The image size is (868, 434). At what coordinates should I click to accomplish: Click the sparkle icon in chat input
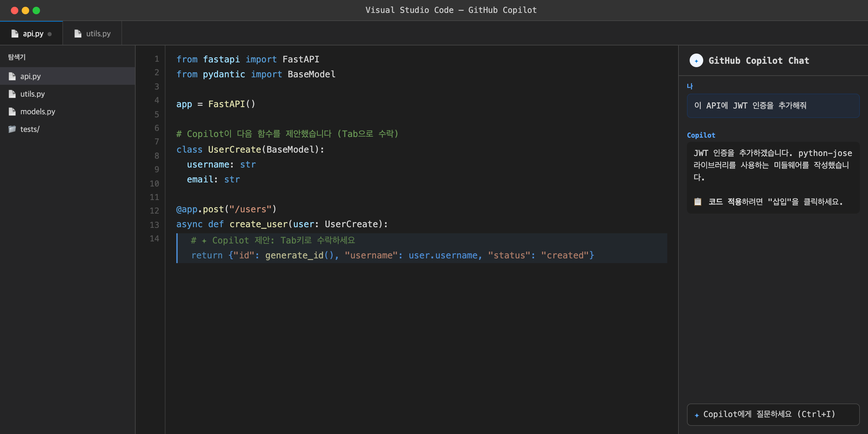[x=697, y=415]
